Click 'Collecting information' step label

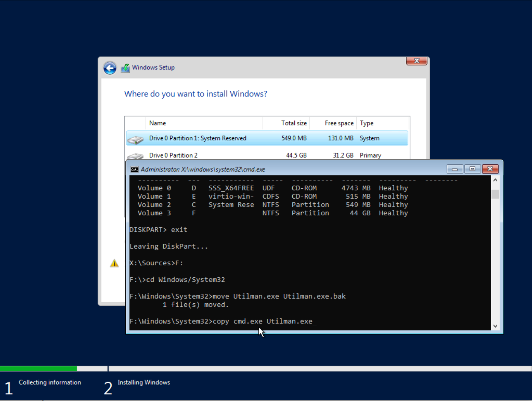pos(50,382)
